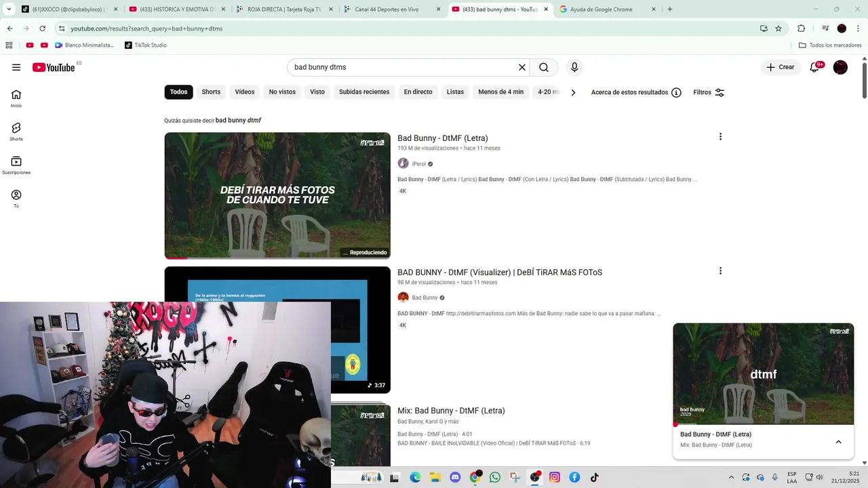Expand the miniplayer with the chevron

pyautogui.click(x=838, y=442)
